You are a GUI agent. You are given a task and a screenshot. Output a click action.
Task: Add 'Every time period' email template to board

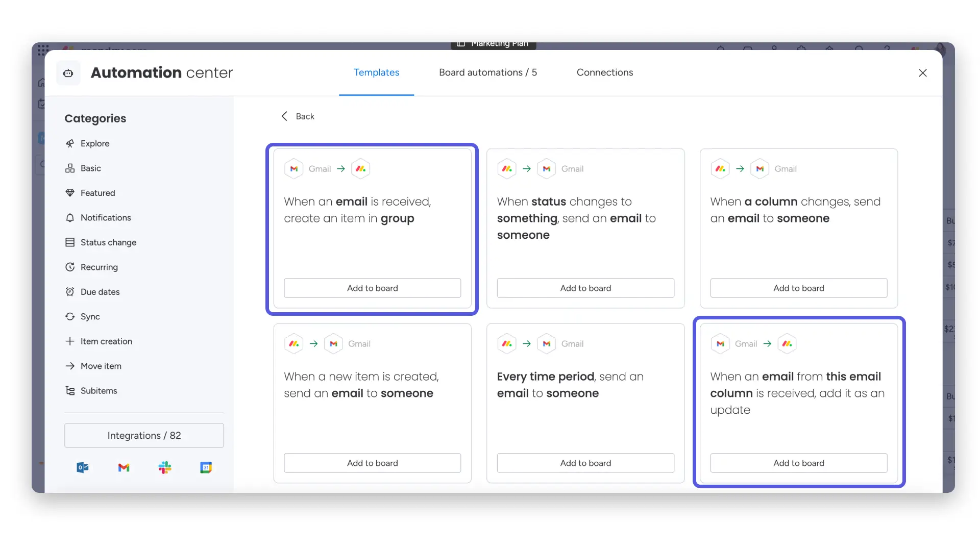(x=585, y=463)
